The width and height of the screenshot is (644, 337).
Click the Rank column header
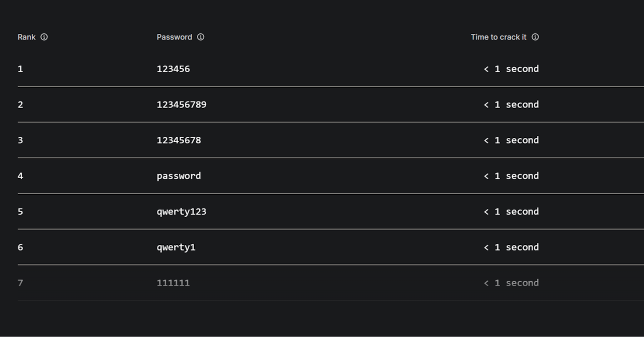[27, 37]
